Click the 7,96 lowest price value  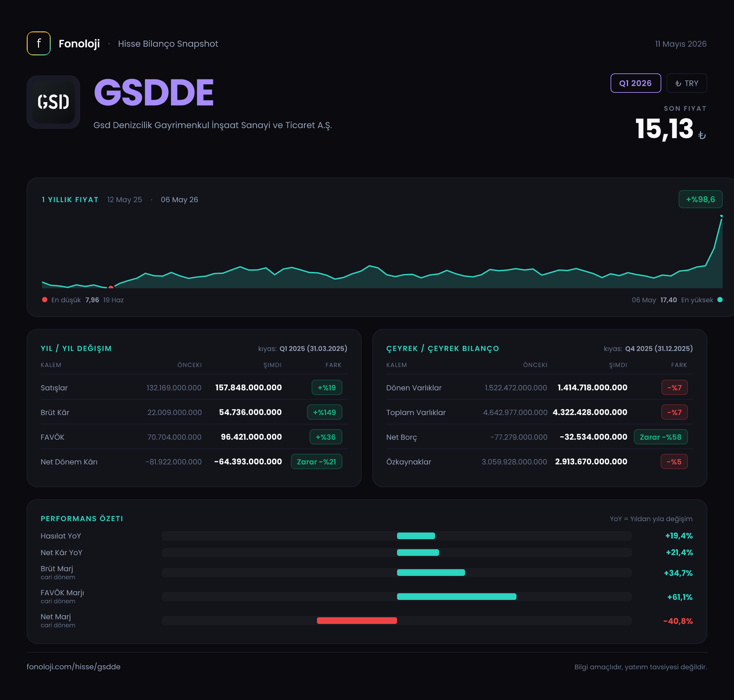coord(92,300)
